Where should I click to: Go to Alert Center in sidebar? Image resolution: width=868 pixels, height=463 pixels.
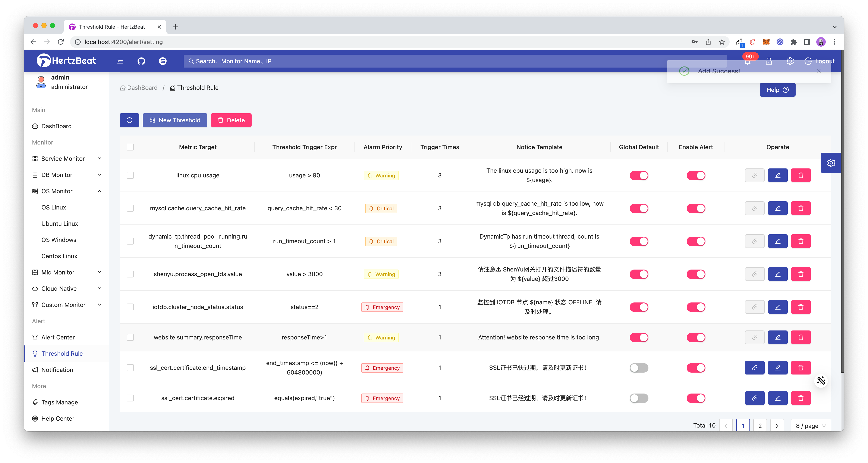tap(58, 337)
